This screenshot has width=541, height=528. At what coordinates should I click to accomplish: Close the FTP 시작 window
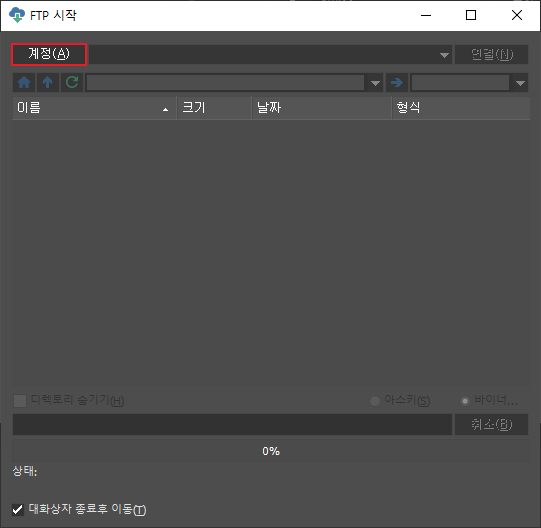(517, 15)
